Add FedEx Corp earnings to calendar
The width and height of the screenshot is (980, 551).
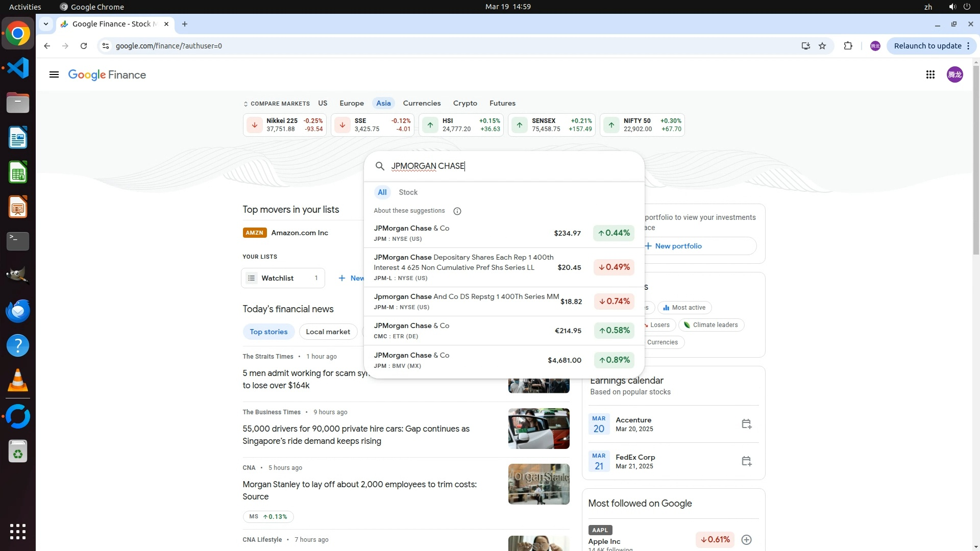pyautogui.click(x=746, y=461)
